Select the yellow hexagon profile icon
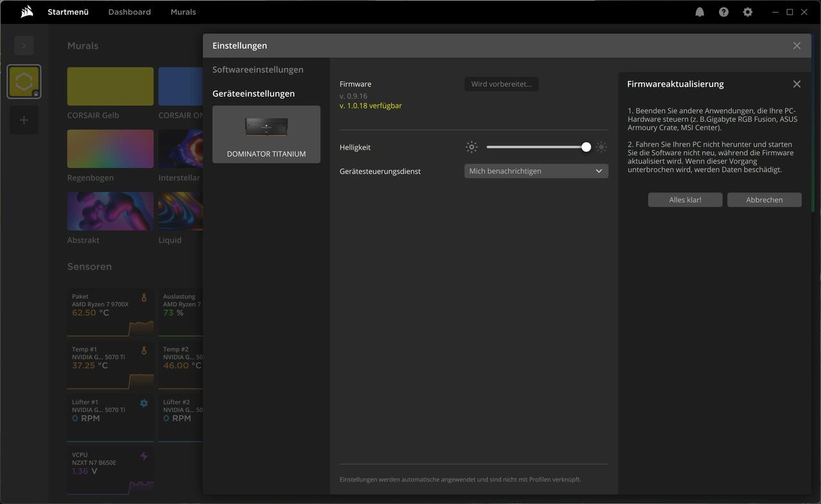This screenshot has width=821, height=504. 24,81
